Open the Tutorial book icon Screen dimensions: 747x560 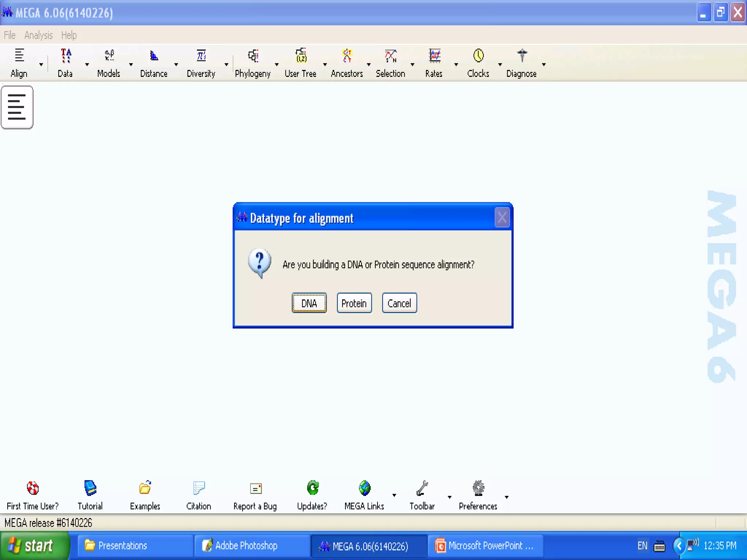pos(90,488)
